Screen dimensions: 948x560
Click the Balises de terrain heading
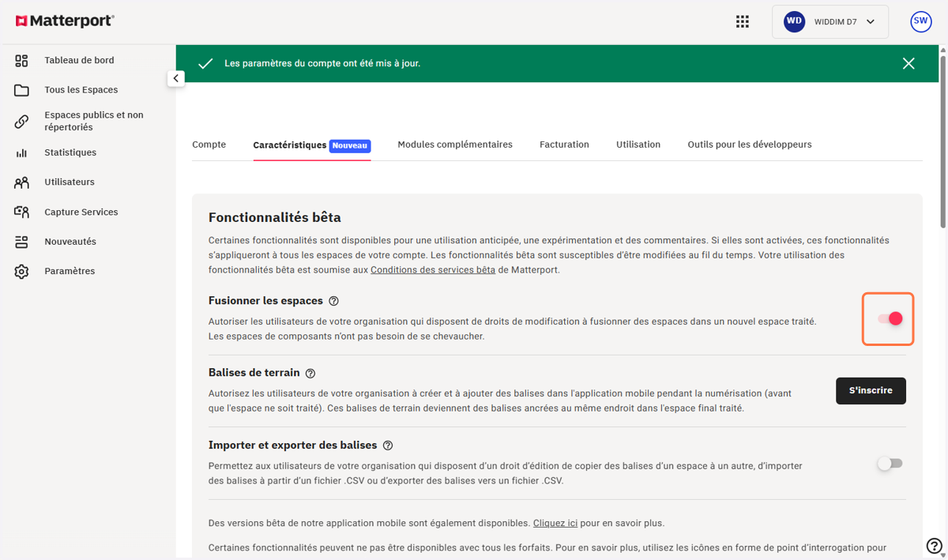pyautogui.click(x=254, y=373)
